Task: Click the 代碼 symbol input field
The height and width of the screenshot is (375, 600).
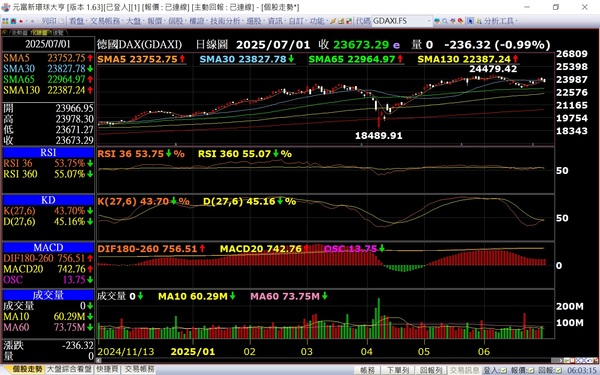Action: pos(399,21)
